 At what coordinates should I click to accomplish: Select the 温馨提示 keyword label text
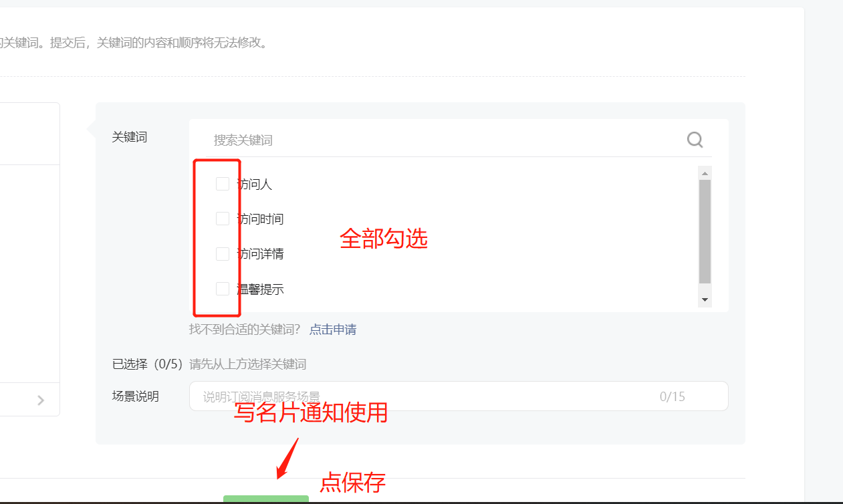click(261, 289)
